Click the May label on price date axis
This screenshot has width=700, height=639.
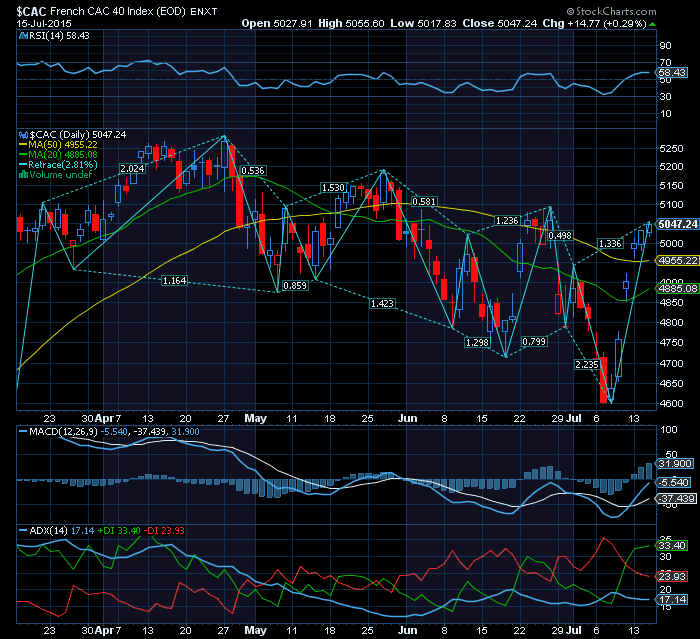(x=255, y=418)
